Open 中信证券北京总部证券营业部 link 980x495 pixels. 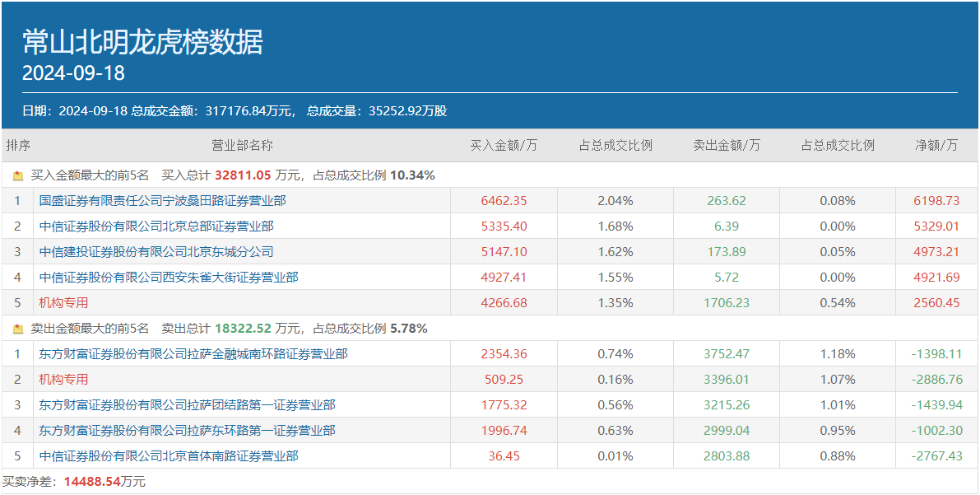(156, 226)
